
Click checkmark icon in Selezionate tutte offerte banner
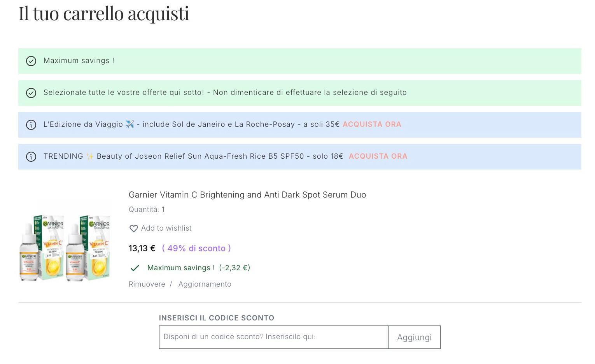tap(31, 93)
